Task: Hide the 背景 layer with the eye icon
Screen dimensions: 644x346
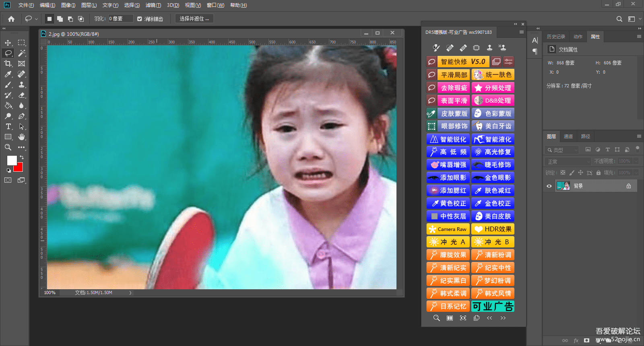Action: [x=549, y=186]
